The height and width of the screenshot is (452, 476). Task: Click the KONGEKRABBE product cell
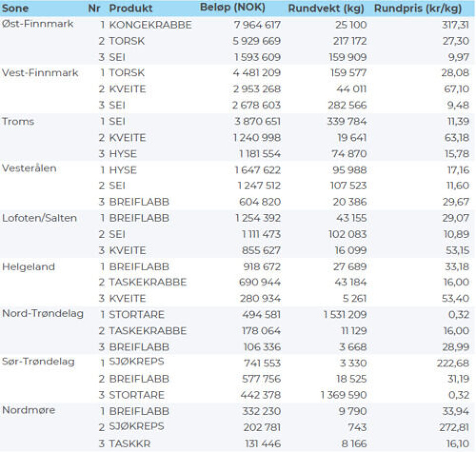150,25
